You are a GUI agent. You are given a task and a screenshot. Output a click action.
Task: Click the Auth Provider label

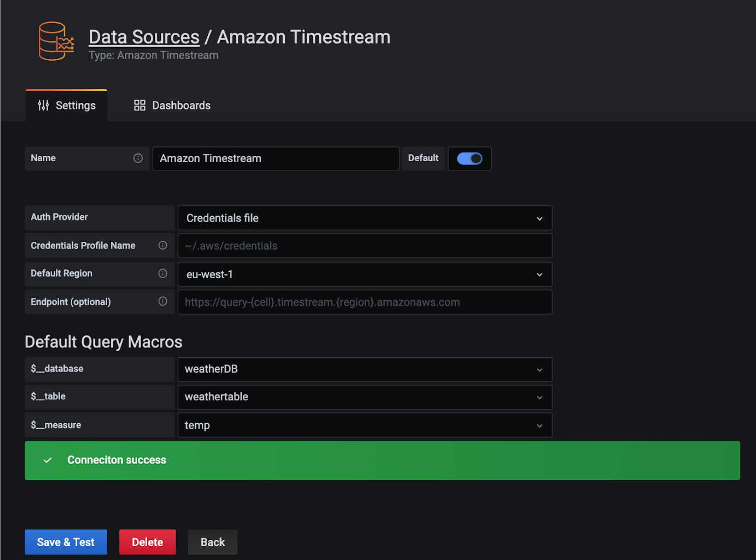click(59, 217)
